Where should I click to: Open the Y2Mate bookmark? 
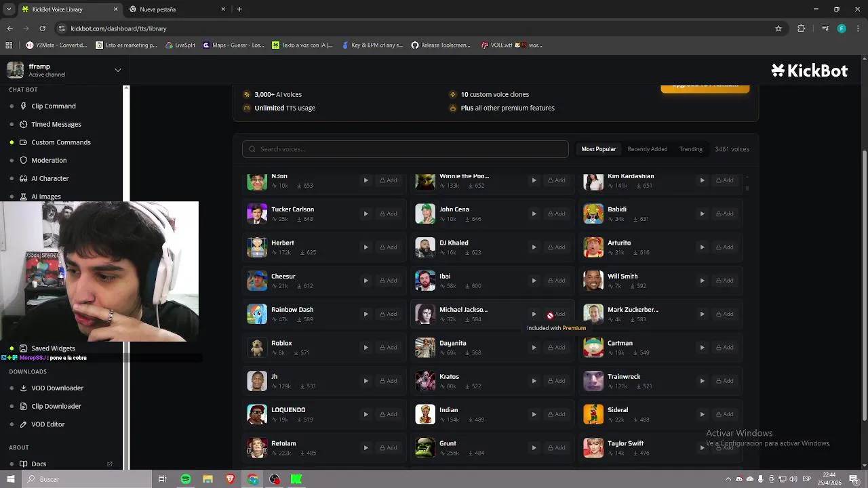pos(57,45)
